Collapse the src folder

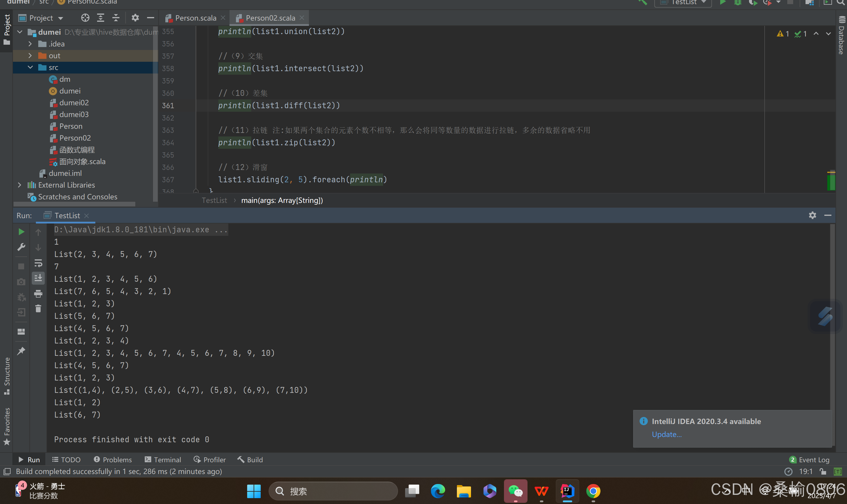[30, 67]
